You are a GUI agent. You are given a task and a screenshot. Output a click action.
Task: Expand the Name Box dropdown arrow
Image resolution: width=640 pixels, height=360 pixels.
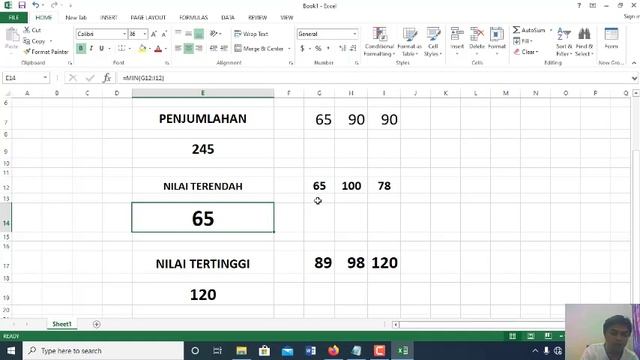click(45, 78)
